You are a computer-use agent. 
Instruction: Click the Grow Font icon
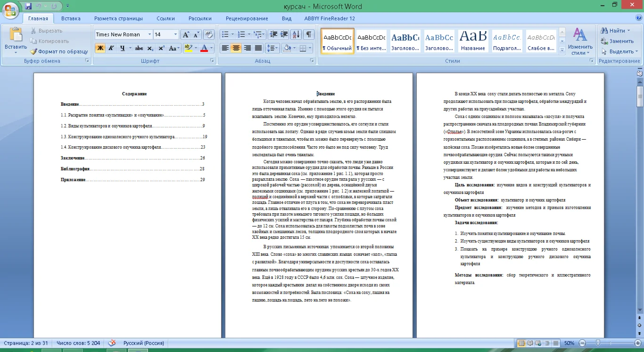(186, 34)
